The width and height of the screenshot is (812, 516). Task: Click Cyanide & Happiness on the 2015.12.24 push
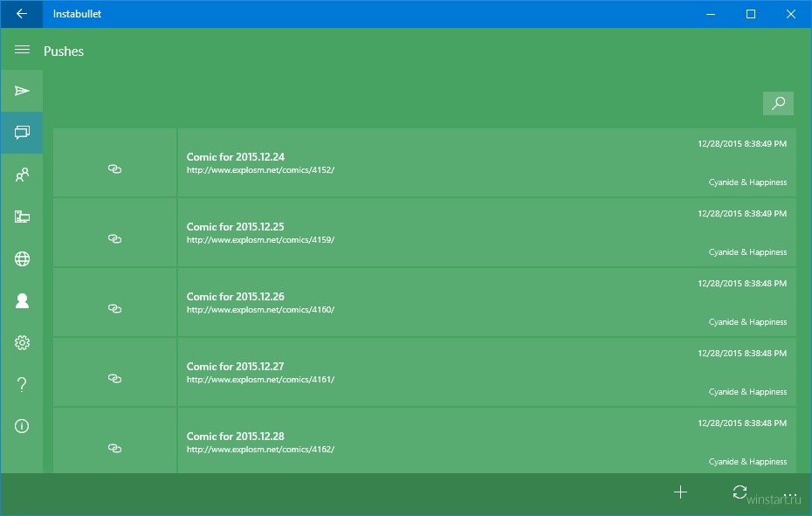[x=747, y=182]
